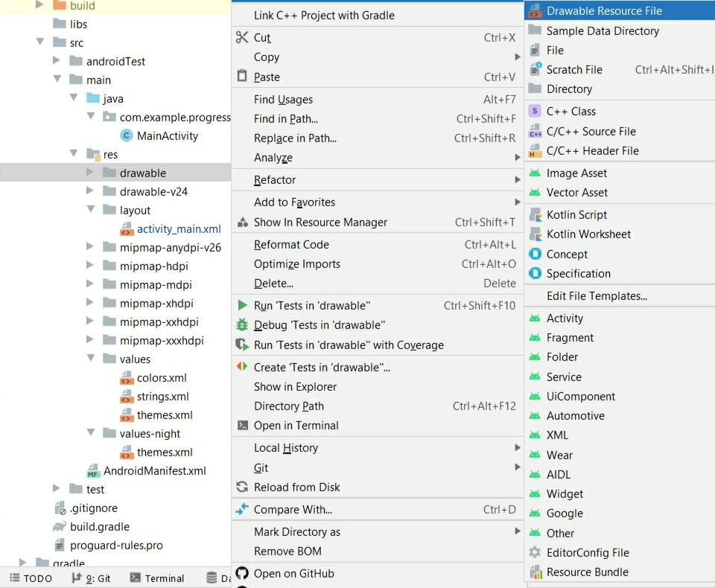The height and width of the screenshot is (588, 715).
Task: Select mipmap-anydpi-v26 folder
Action: pyautogui.click(x=171, y=248)
